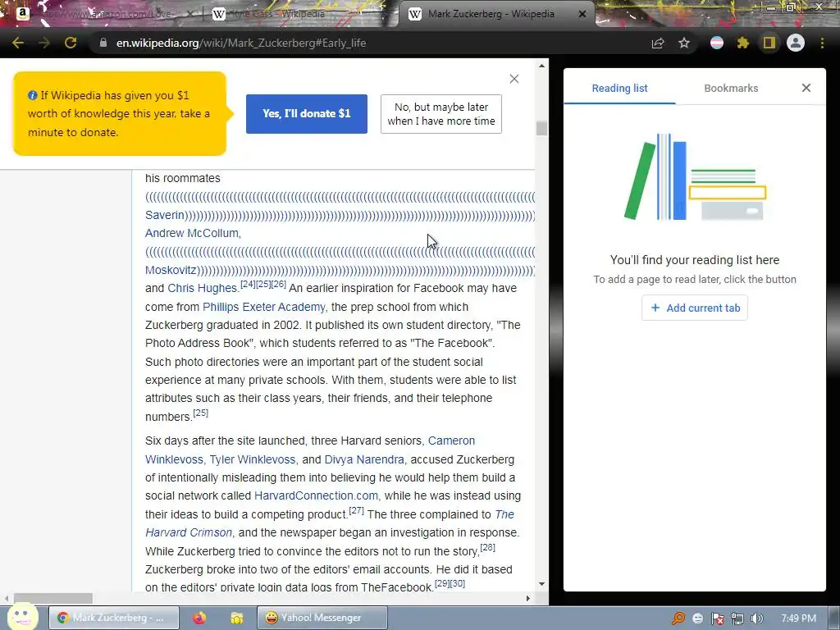Click the share page icon in address bar
This screenshot has width=840, height=630.
658,43
